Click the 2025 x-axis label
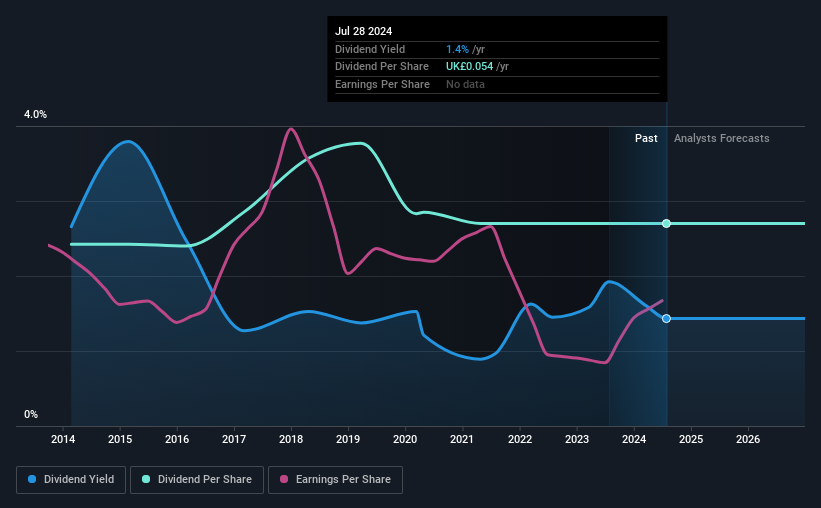 (691, 439)
